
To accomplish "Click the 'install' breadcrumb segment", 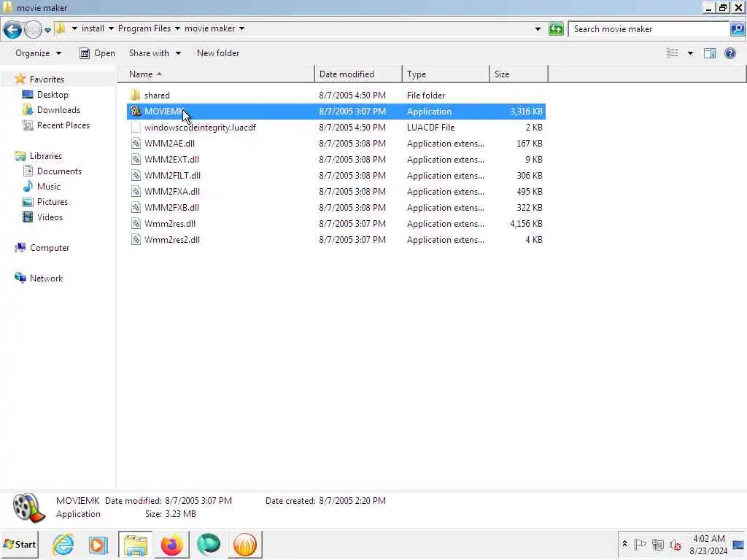I will 93,28.
